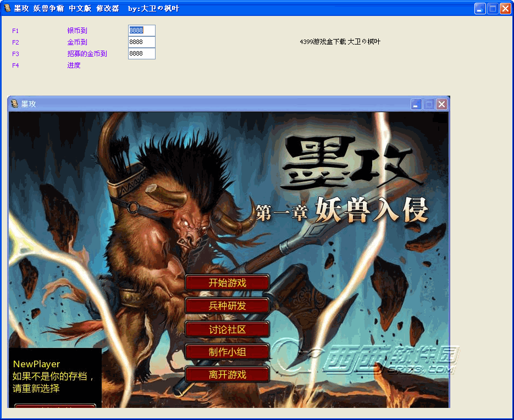Click the 4399游戏盒下载 text
Image resolution: width=514 pixels, height=420 pixels.
(323, 42)
